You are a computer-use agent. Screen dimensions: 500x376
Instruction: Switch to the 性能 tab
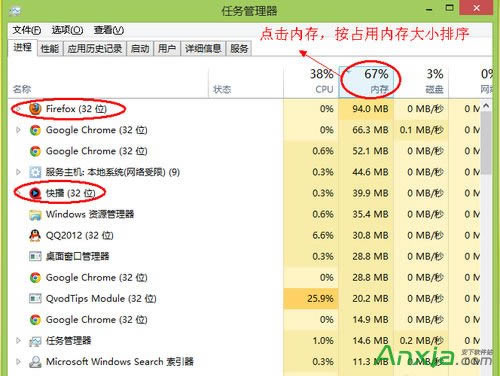(x=50, y=49)
